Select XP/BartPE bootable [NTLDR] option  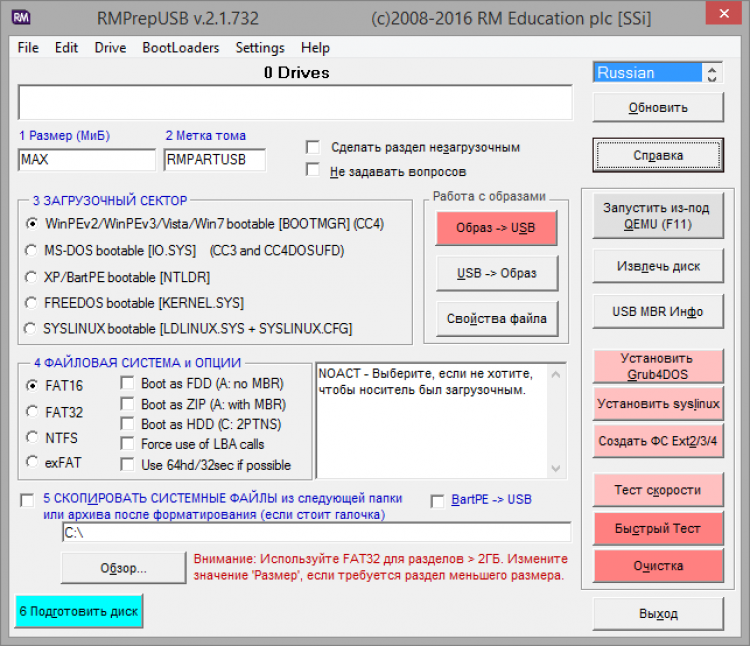(x=32, y=277)
